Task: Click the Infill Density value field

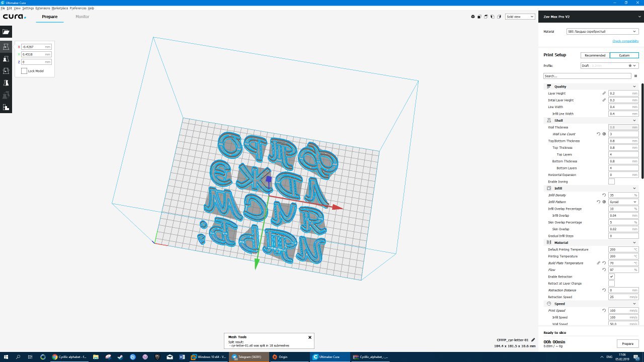Action: point(623,195)
